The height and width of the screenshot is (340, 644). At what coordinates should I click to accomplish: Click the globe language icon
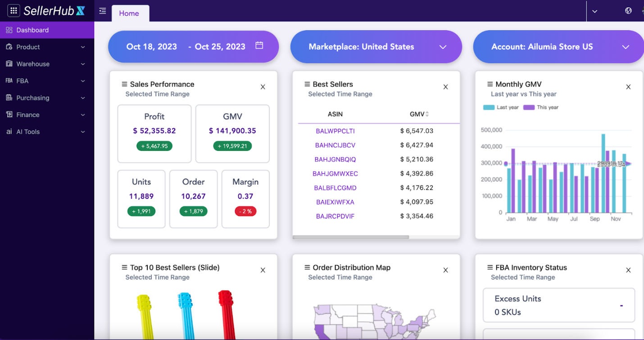click(x=628, y=11)
